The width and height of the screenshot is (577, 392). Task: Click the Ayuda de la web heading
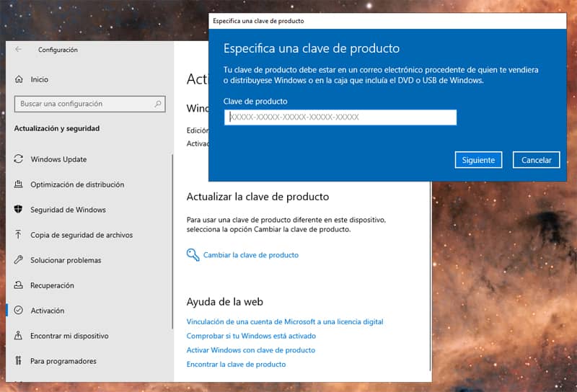224,302
